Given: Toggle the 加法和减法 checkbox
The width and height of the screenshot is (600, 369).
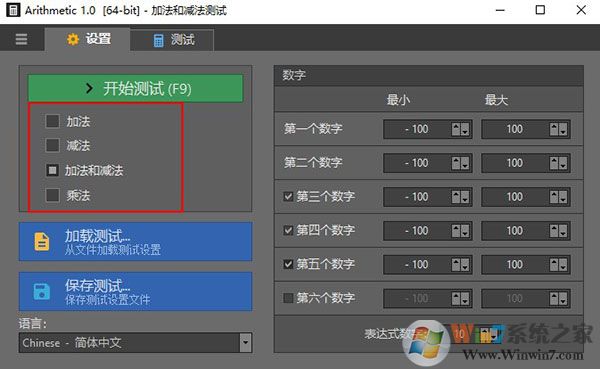Looking at the screenshot, I should click(x=52, y=170).
